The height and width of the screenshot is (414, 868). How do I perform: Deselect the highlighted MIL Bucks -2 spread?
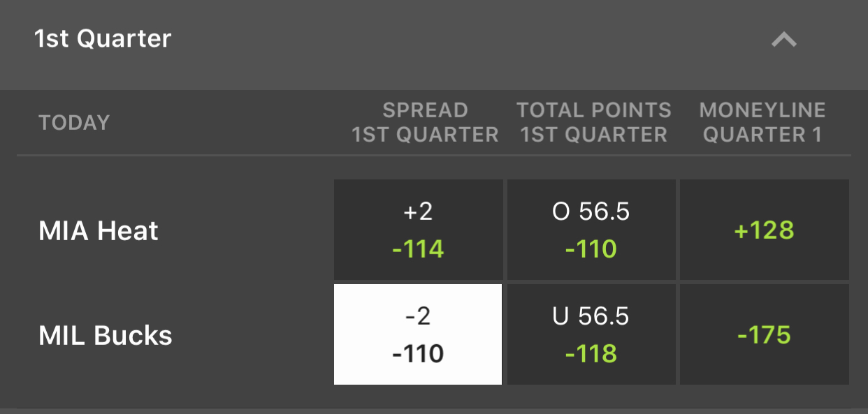click(418, 334)
